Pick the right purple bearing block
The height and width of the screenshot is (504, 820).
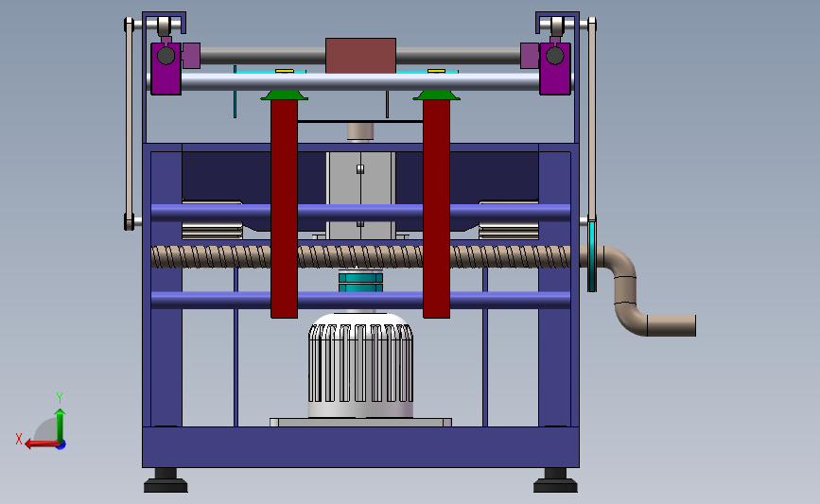(x=555, y=68)
